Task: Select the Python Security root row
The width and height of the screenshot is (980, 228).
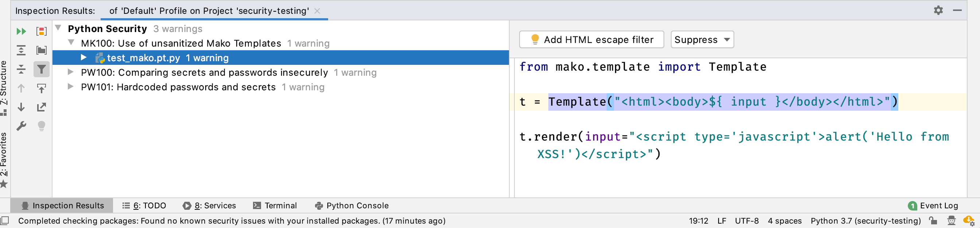Action: point(281,28)
